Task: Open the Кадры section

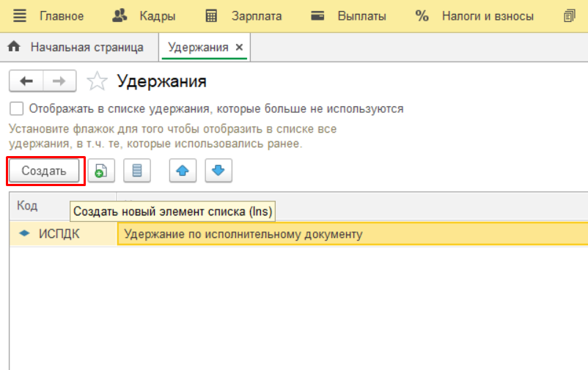Action: pyautogui.click(x=144, y=16)
